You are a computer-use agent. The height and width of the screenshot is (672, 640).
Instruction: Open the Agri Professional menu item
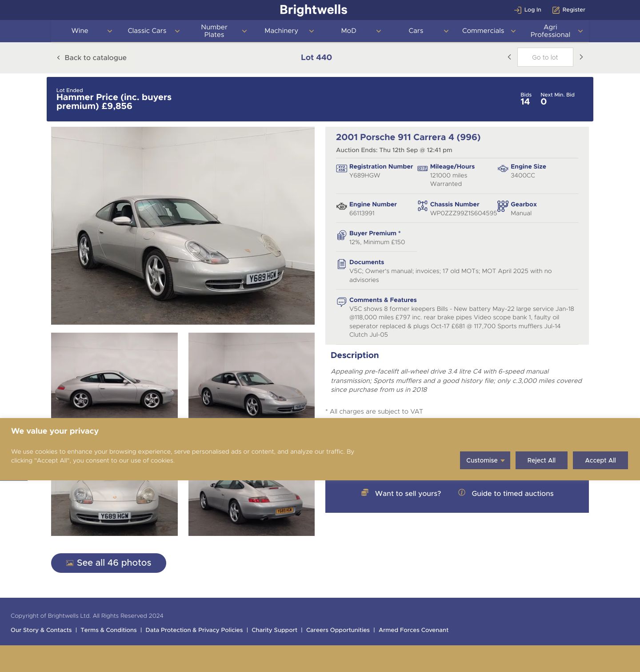(x=550, y=31)
